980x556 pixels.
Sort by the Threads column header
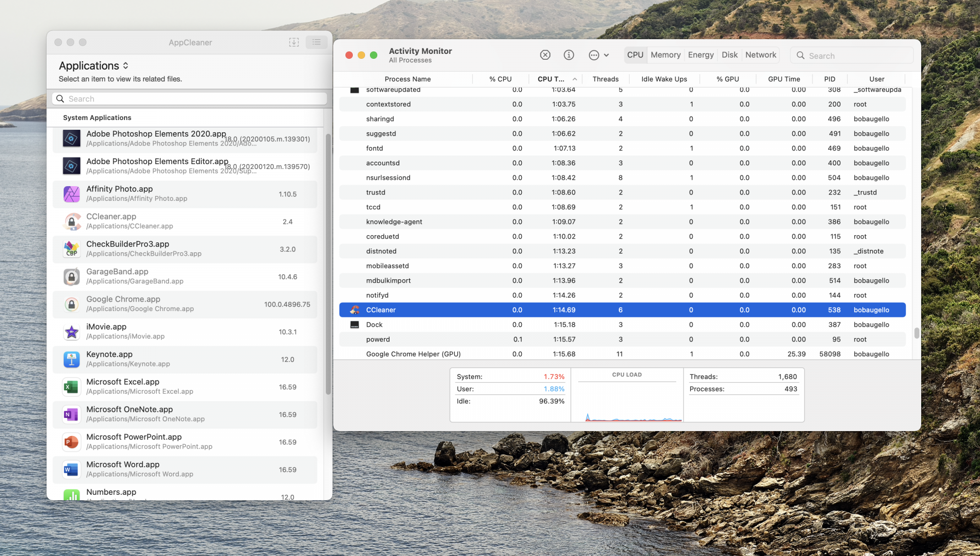(x=605, y=79)
